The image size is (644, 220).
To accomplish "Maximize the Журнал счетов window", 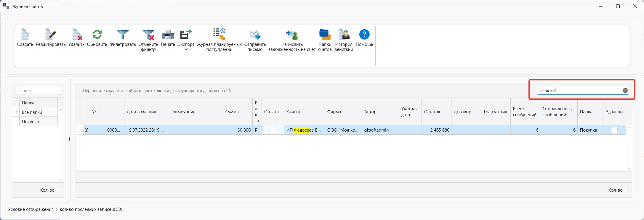I will tap(618, 6).
